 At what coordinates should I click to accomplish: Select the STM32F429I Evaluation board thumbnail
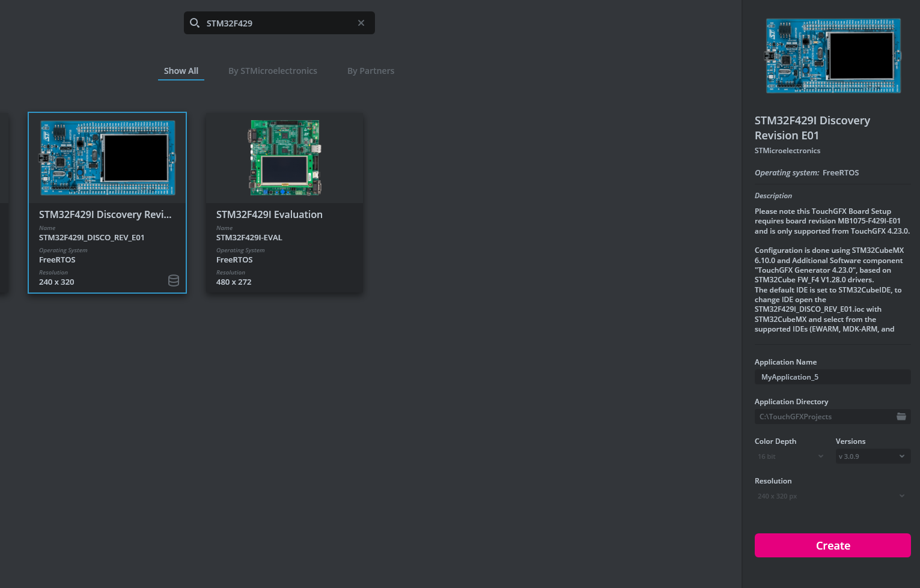click(285, 158)
